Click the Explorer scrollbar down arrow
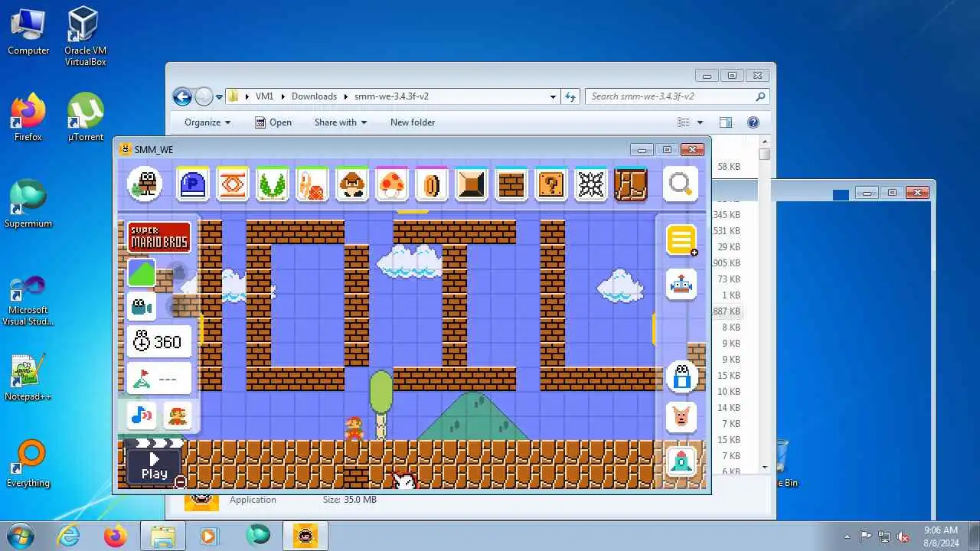 click(764, 468)
